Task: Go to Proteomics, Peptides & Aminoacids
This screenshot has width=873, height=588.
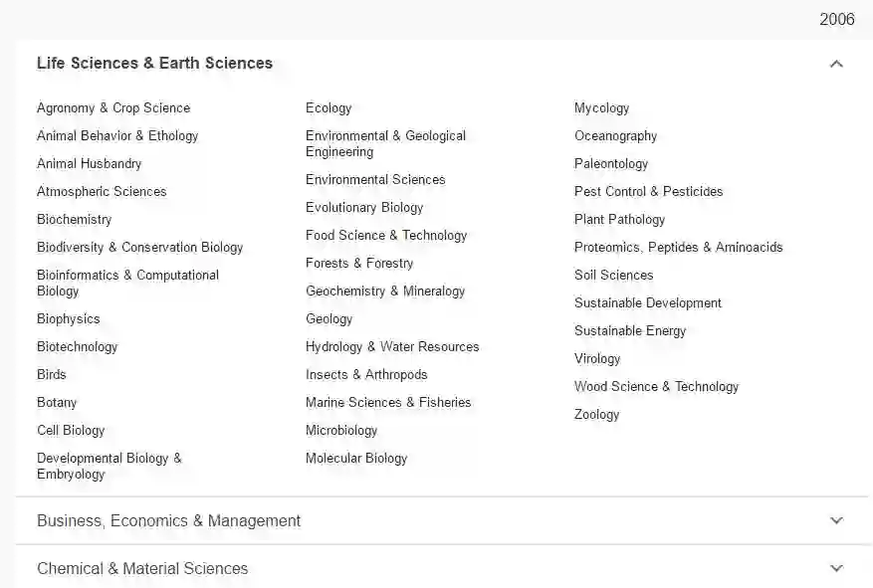Action: click(678, 247)
